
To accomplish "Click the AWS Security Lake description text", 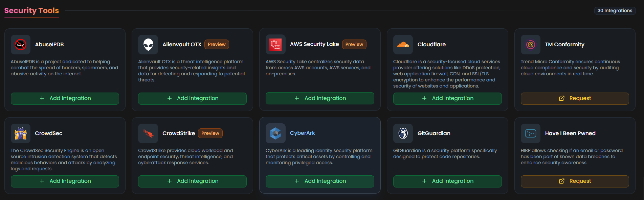I will pyautogui.click(x=318, y=68).
